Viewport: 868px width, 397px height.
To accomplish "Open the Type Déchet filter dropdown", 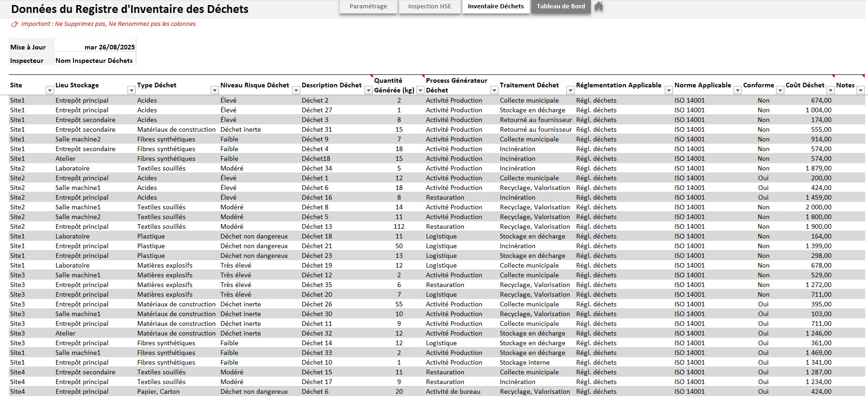I will (214, 91).
